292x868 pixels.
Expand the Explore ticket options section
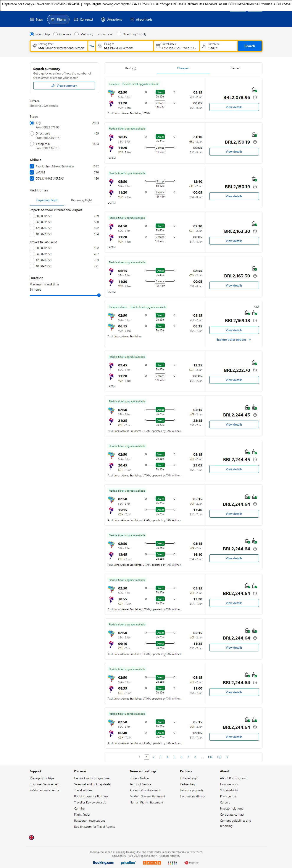[x=234, y=340]
